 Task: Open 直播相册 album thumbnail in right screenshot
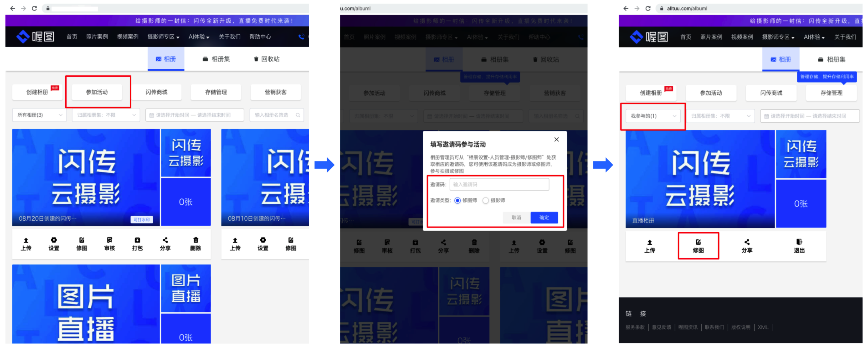pos(700,179)
